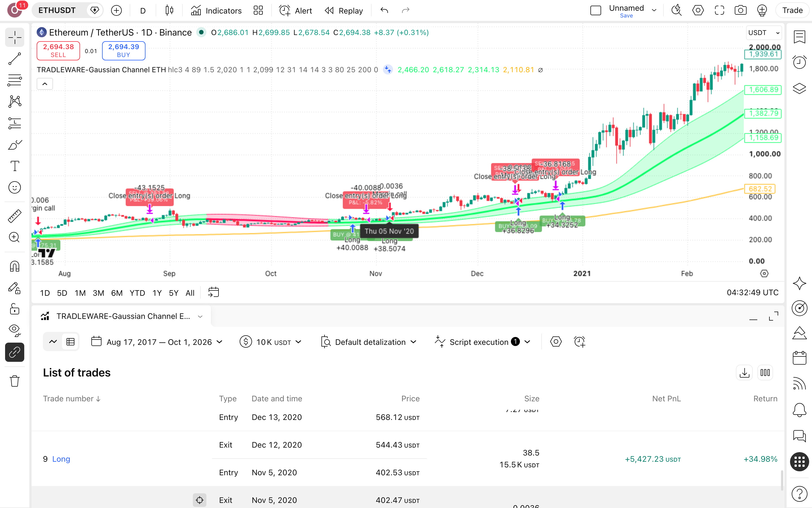Start bar Replay mode
The height and width of the screenshot is (508, 812).
point(344,10)
